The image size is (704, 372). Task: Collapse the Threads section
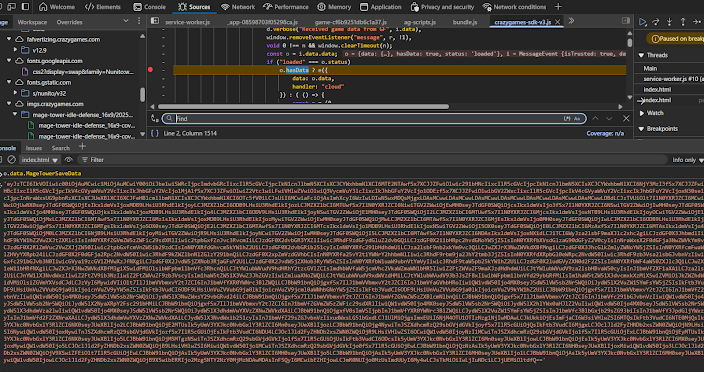(641, 55)
